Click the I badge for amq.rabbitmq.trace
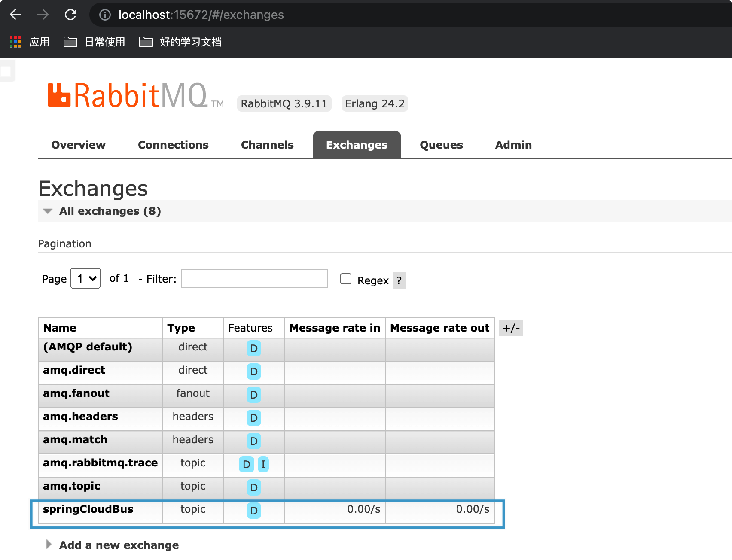 click(263, 464)
